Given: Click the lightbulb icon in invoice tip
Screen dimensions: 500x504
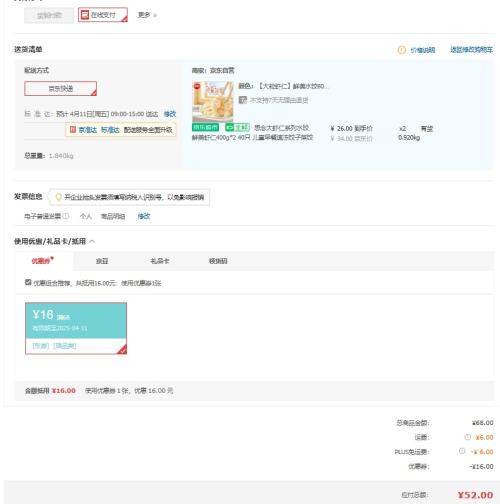Looking at the screenshot, I should [58, 197].
